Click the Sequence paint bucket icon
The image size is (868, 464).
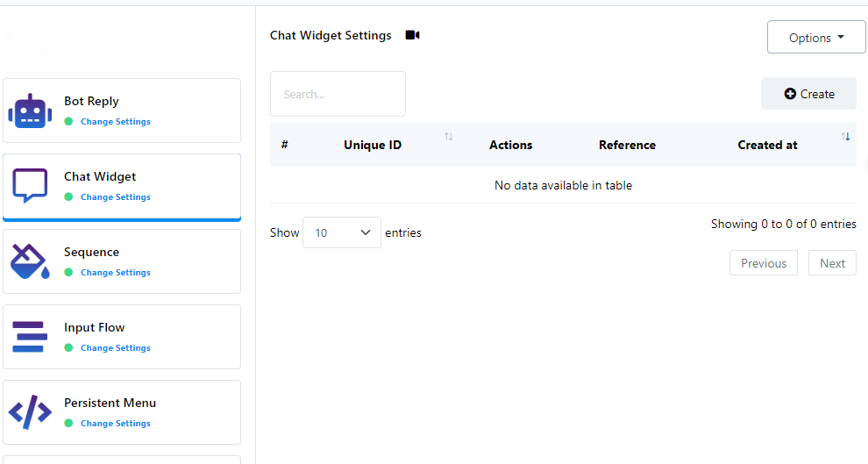30,261
